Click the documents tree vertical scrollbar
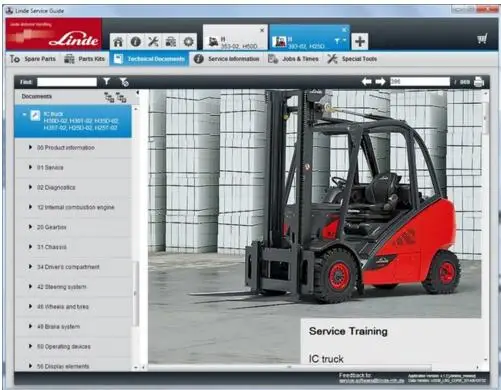Image resolution: width=501 pixels, height=390 pixels. 136,237
